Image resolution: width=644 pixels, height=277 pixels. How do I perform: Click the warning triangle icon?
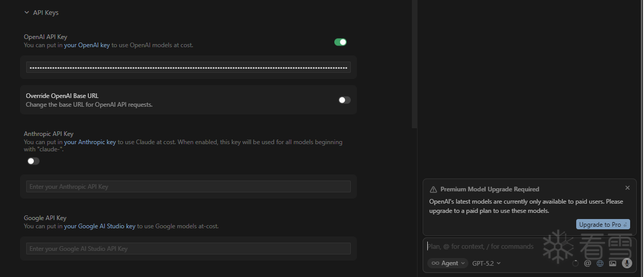pyautogui.click(x=433, y=189)
